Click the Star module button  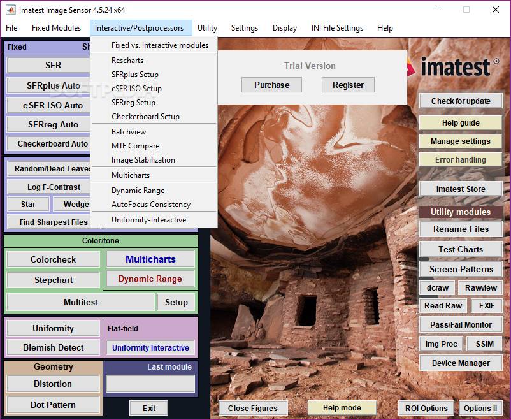click(x=28, y=205)
